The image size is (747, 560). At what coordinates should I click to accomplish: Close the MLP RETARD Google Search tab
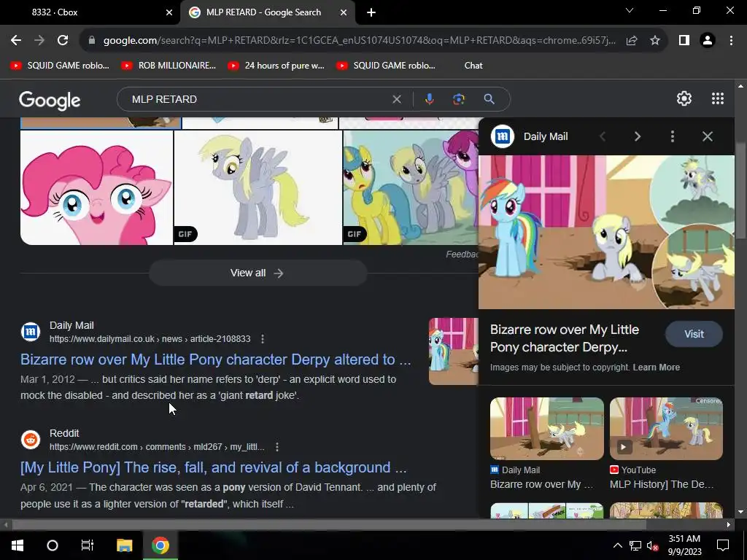(344, 12)
